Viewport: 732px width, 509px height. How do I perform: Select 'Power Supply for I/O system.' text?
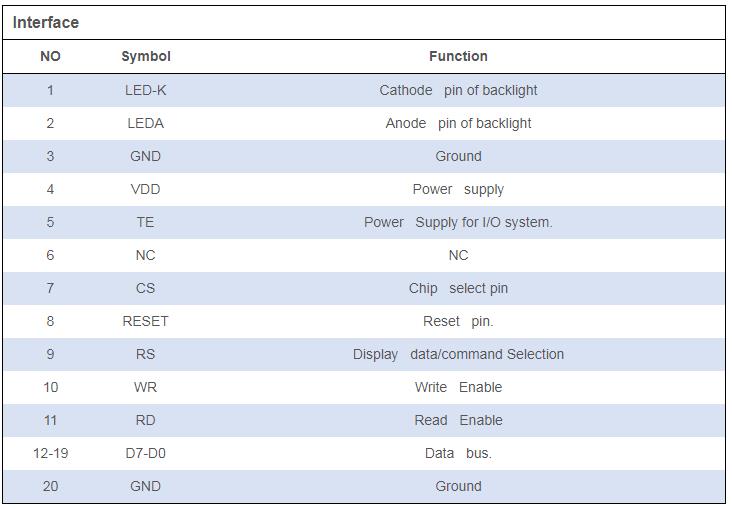tap(458, 222)
